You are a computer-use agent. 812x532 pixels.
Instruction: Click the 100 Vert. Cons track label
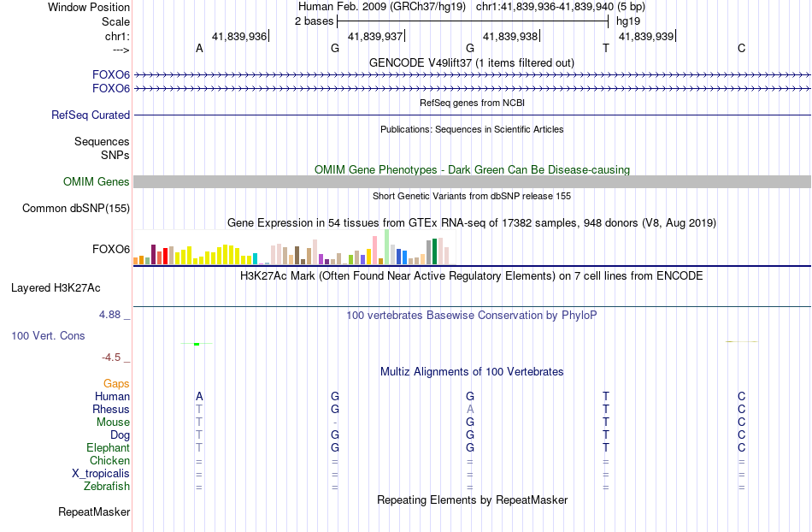click(x=48, y=335)
